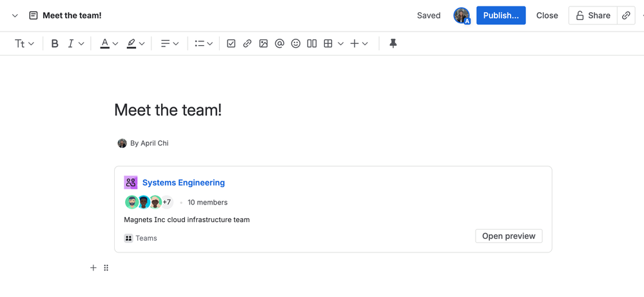Click the first green member avatar

click(132, 202)
